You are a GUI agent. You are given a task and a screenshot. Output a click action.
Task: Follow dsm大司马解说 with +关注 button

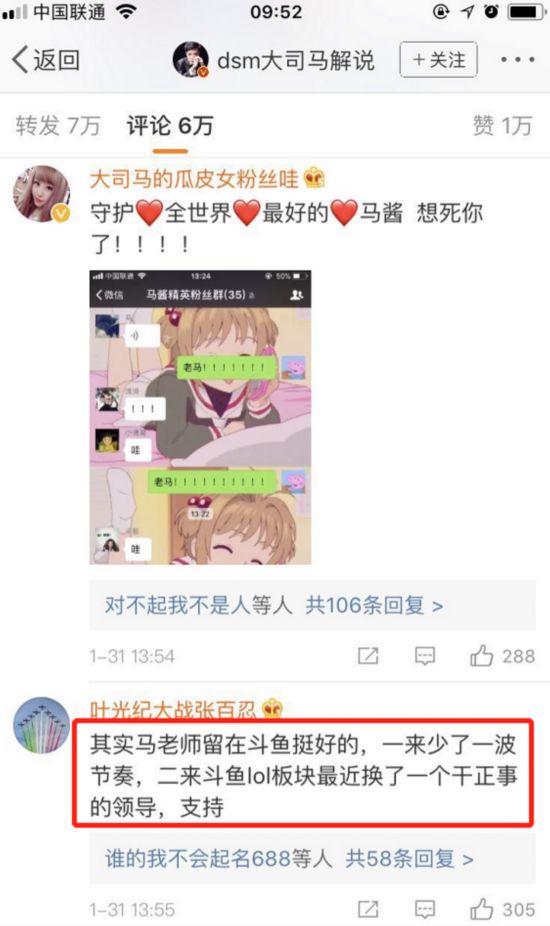pos(438,60)
